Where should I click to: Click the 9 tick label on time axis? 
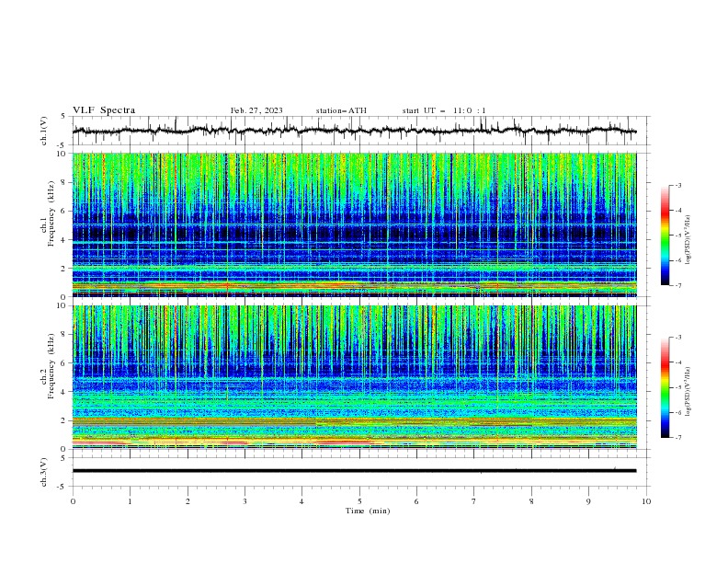coord(588,501)
